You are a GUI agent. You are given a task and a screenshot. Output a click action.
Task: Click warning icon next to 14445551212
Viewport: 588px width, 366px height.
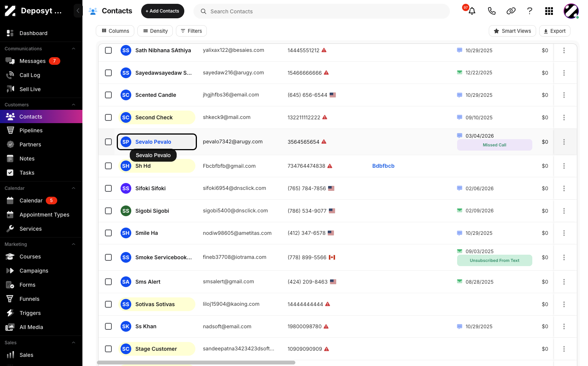point(324,50)
